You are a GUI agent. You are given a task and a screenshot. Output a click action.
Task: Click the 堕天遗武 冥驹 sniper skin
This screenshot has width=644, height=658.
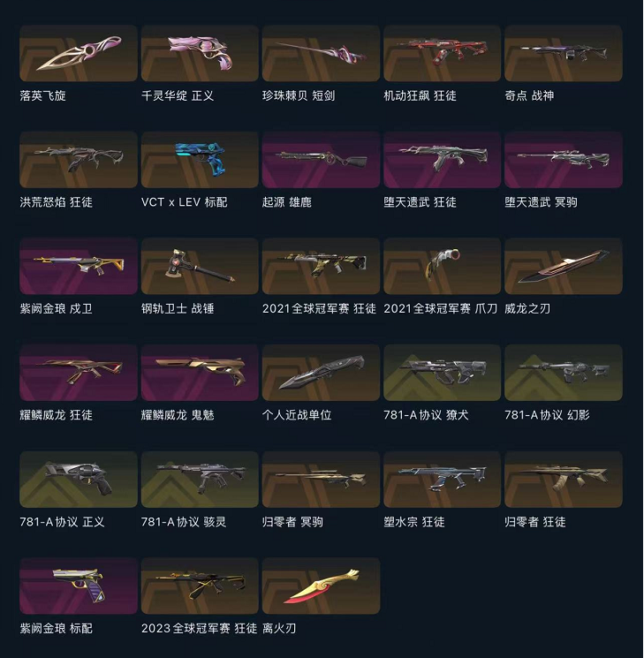point(564,160)
